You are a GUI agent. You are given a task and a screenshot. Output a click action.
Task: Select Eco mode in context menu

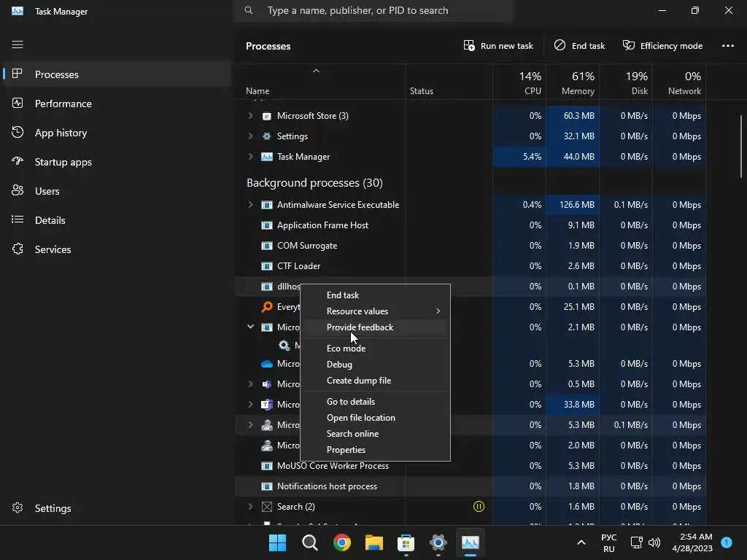375,349
